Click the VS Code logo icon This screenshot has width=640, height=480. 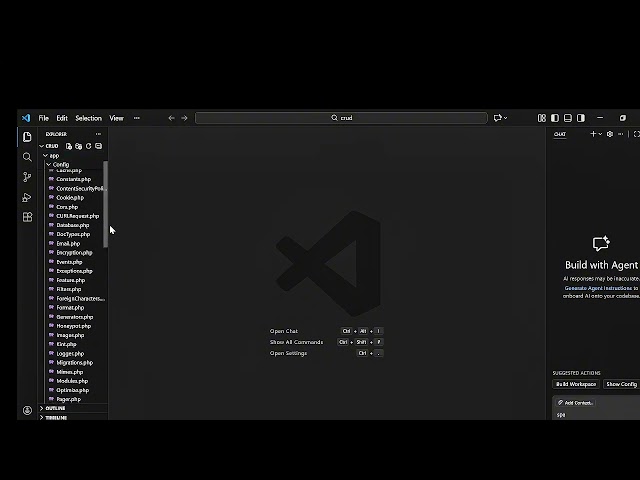tap(26, 118)
